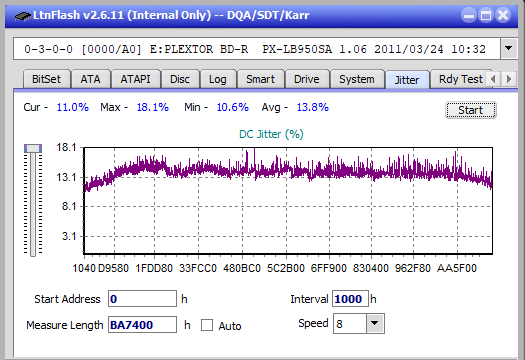Switch to the System tab
The width and height of the screenshot is (525, 360).
pos(357,79)
